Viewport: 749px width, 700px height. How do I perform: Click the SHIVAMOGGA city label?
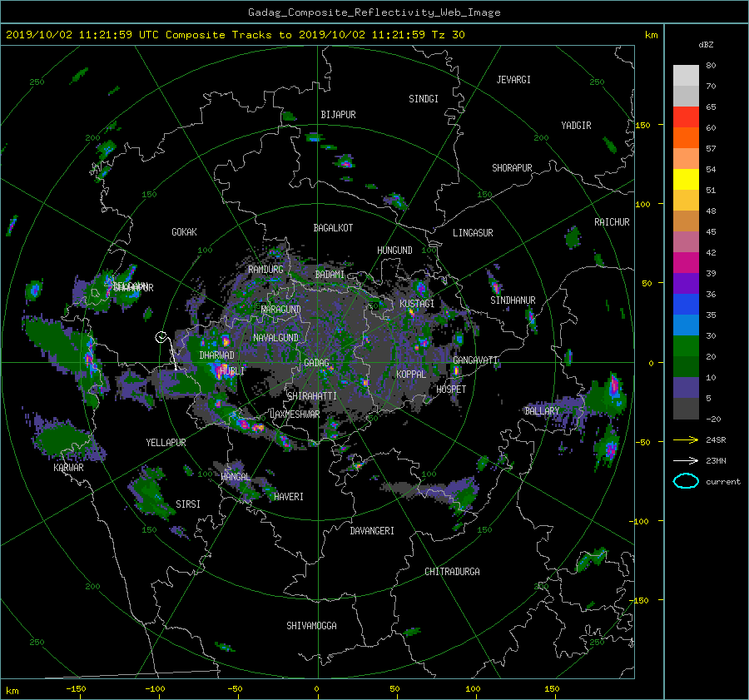311,625
